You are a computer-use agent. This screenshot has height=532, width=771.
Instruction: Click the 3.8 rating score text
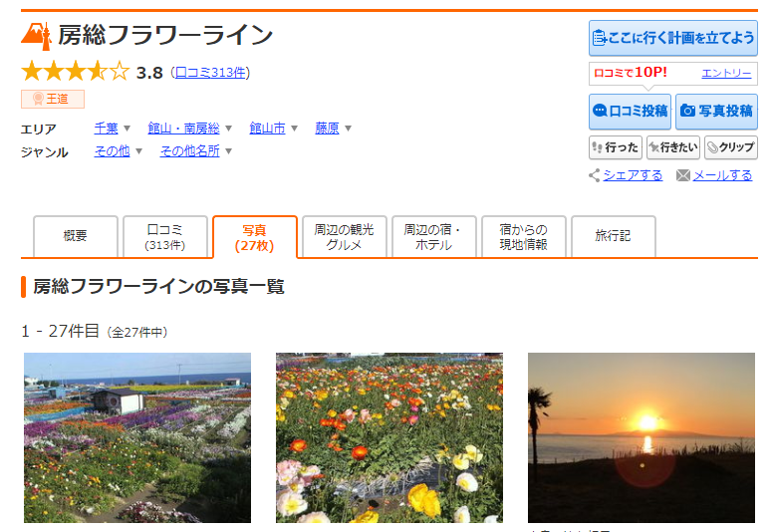click(x=149, y=73)
